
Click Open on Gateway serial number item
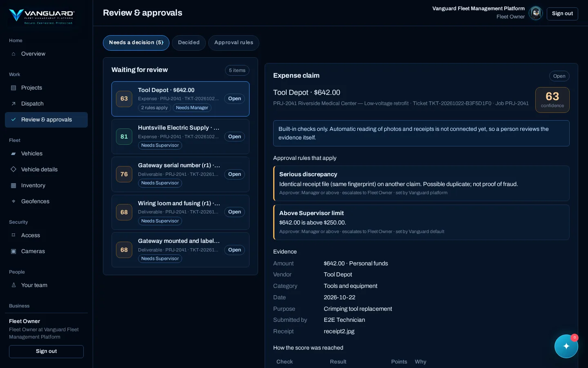click(x=234, y=174)
